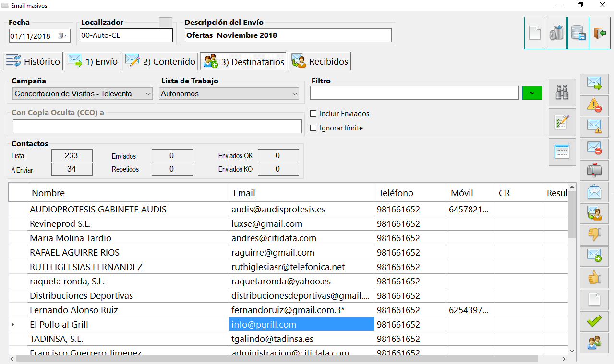This screenshot has width=614, height=364.
Task: Click the thumbs down icon
Action: click(594, 235)
